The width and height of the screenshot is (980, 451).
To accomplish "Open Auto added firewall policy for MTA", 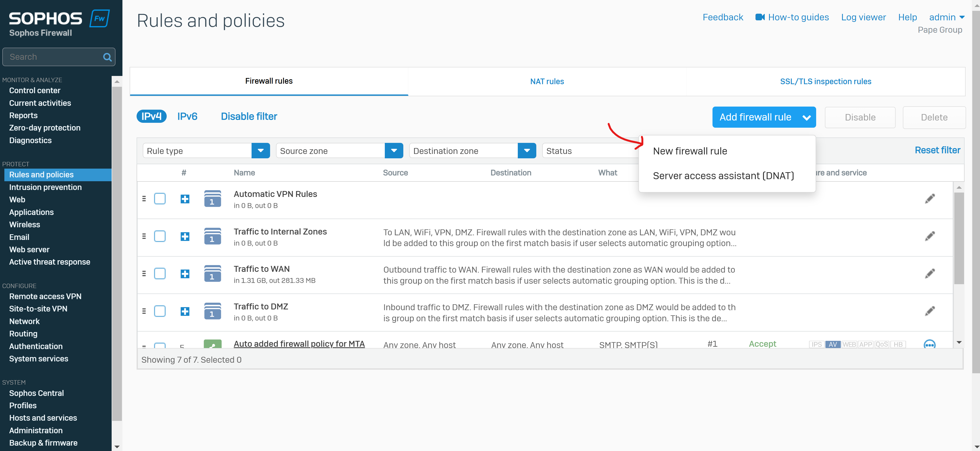I will coord(299,344).
